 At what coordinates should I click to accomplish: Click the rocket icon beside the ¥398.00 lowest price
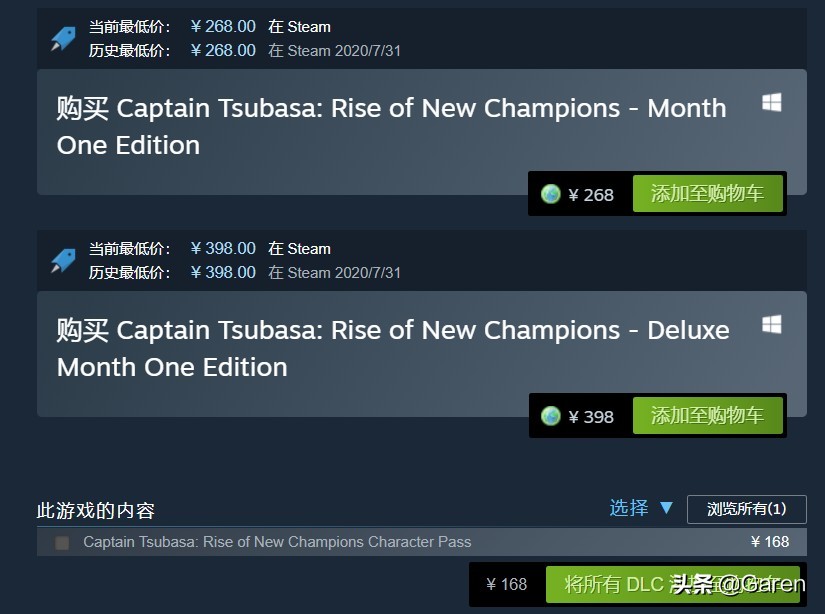point(63,261)
